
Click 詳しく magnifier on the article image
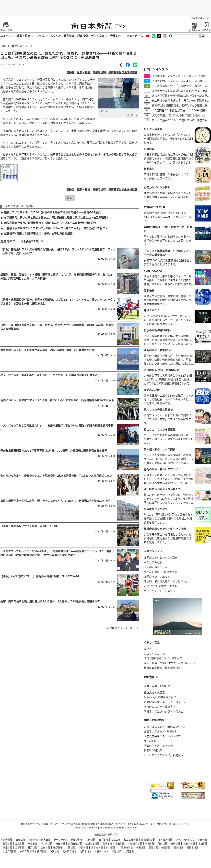(x=133, y=115)
